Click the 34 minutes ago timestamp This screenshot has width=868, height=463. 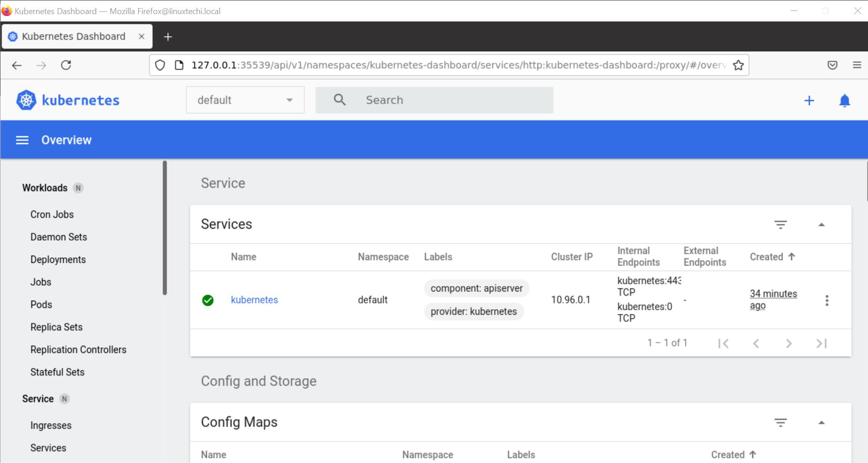pos(773,300)
